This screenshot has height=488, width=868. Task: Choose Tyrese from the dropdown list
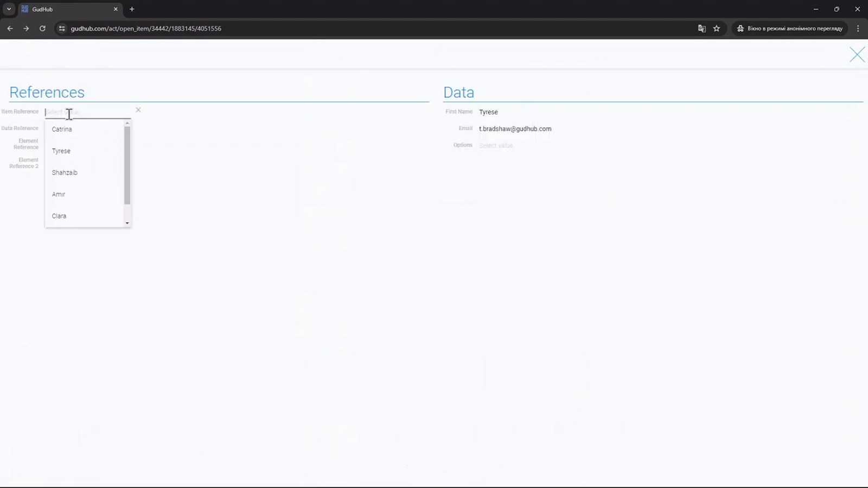click(x=85, y=151)
